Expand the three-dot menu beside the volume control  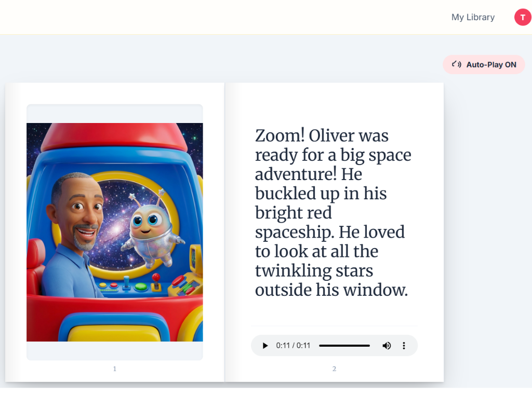pos(404,346)
